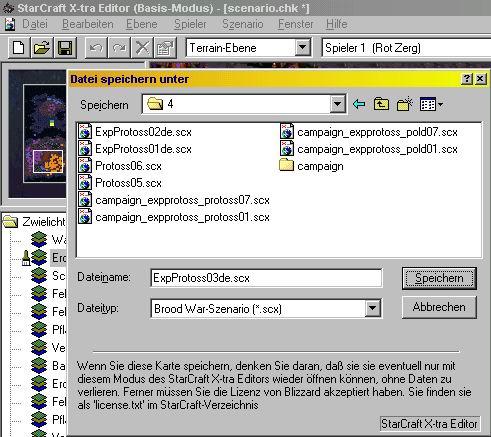Click the Dateiname input field

266,278
